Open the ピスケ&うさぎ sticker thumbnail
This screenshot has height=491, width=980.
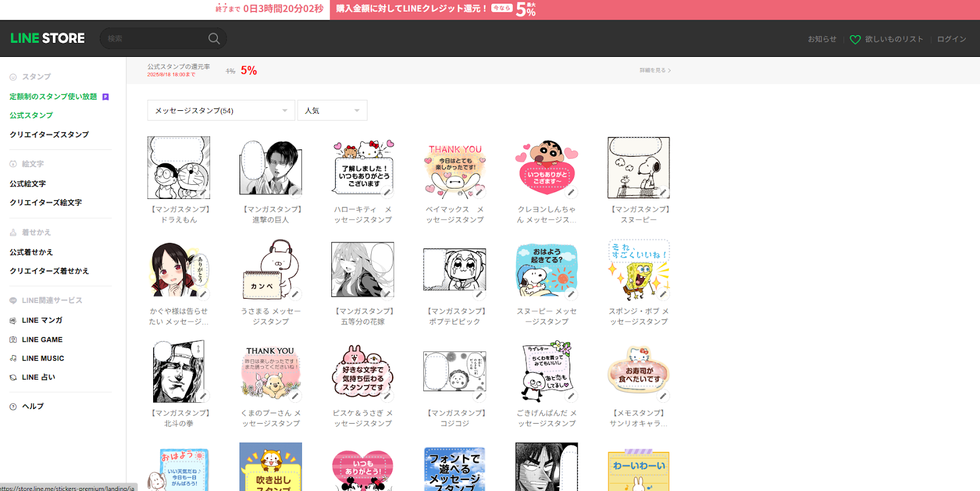363,372
